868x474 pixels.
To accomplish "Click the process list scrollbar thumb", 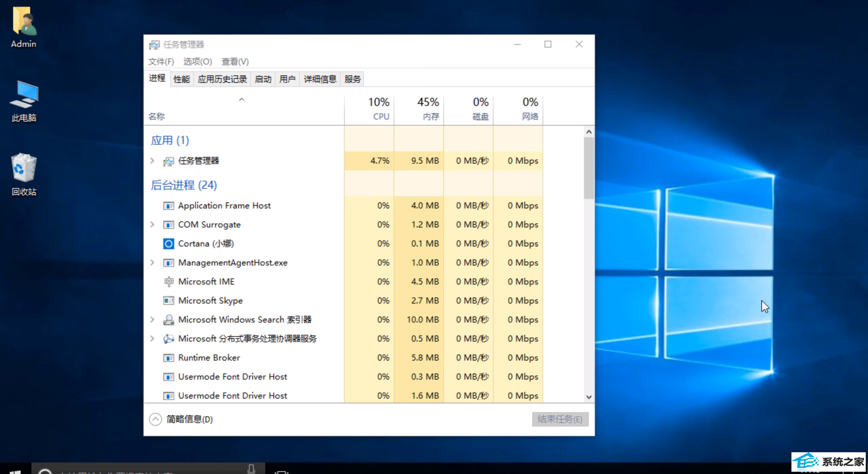I will (x=589, y=168).
